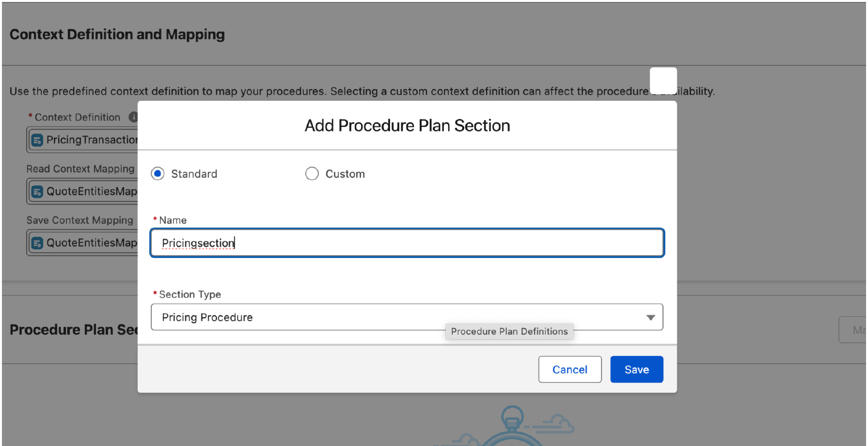Screen dimensions: 868x446
Task: Click the Section Type dropdown arrow
Action: (651, 318)
